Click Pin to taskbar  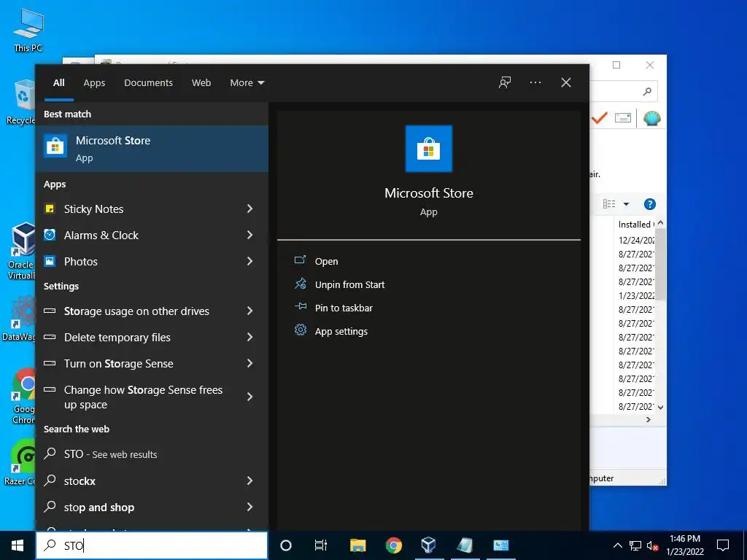(344, 308)
